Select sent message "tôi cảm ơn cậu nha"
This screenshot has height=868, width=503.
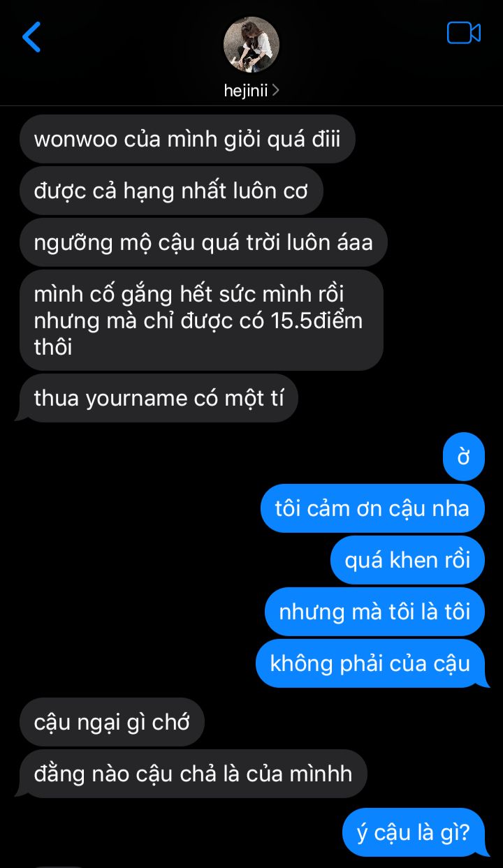pos(372,508)
